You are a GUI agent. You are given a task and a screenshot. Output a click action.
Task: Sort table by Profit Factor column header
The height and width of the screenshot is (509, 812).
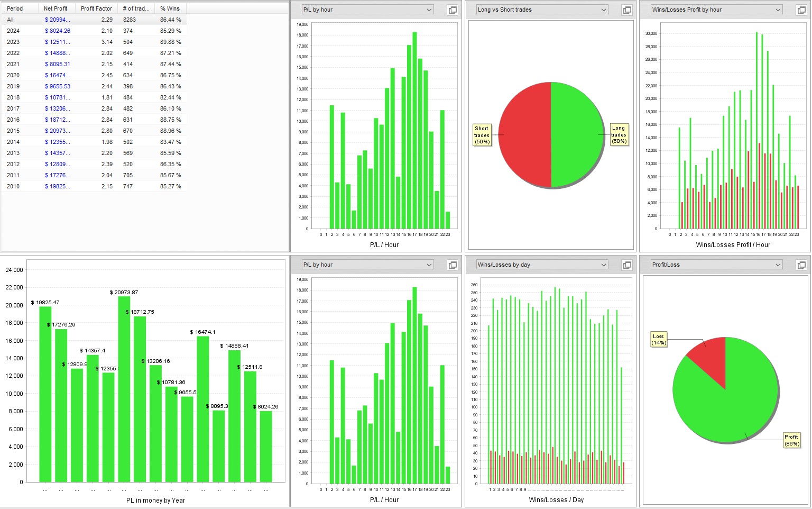point(96,8)
